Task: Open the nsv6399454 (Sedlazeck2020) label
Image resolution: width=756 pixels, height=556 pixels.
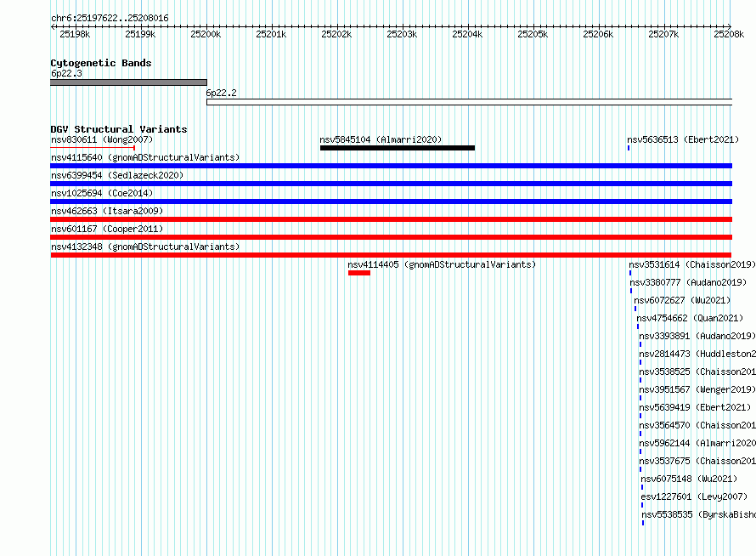Action: (x=117, y=175)
